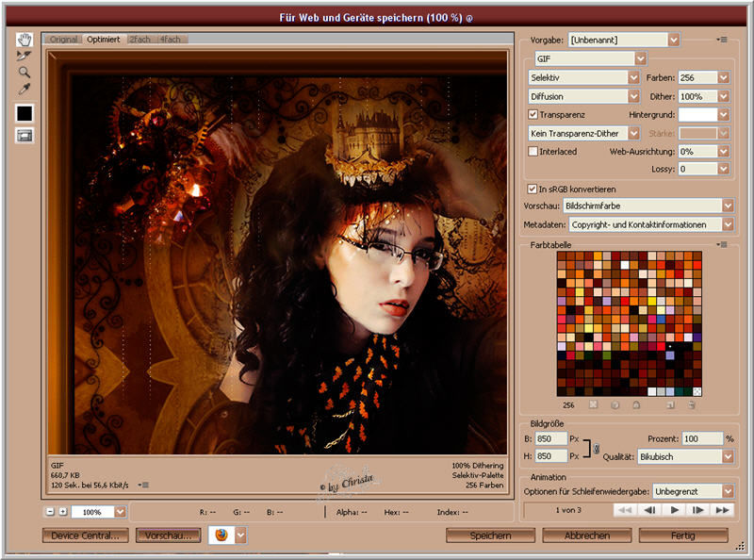Image resolution: width=754 pixels, height=560 pixels.
Task: Open the Web-Ausrichtung dropdown
Action: (724, 152)
